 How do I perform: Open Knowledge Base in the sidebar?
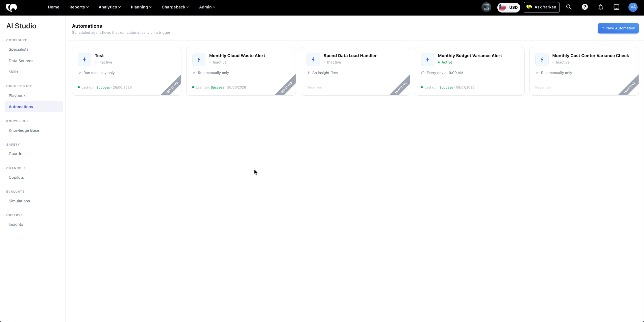pyautogui.click(x=24, y=130)
